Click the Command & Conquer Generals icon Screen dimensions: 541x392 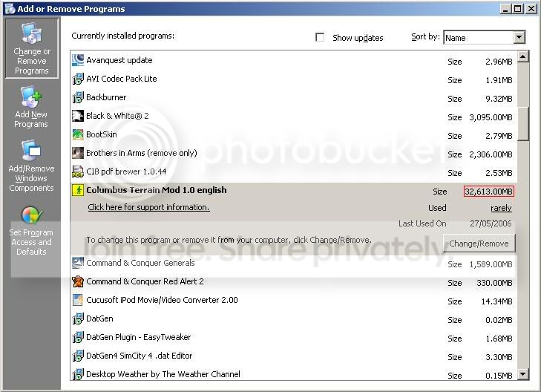(78, 263)
